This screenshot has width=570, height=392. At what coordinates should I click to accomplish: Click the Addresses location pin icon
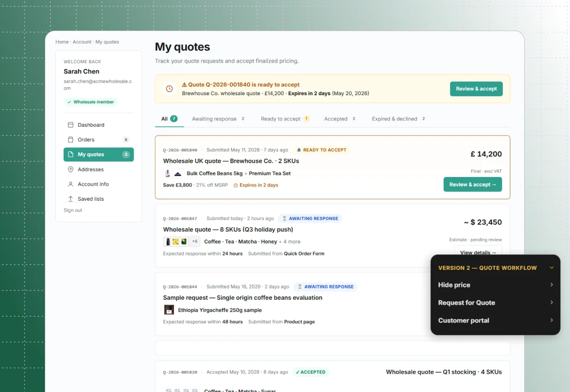[x=71, y=170]
